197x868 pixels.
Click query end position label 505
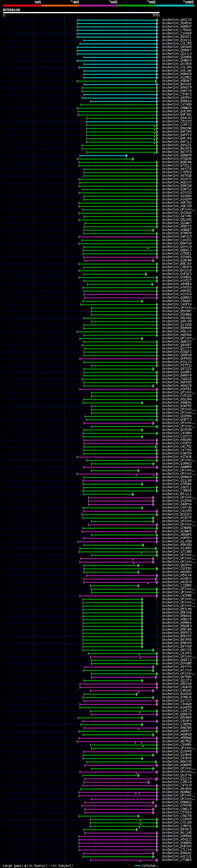tap(155, 15)
